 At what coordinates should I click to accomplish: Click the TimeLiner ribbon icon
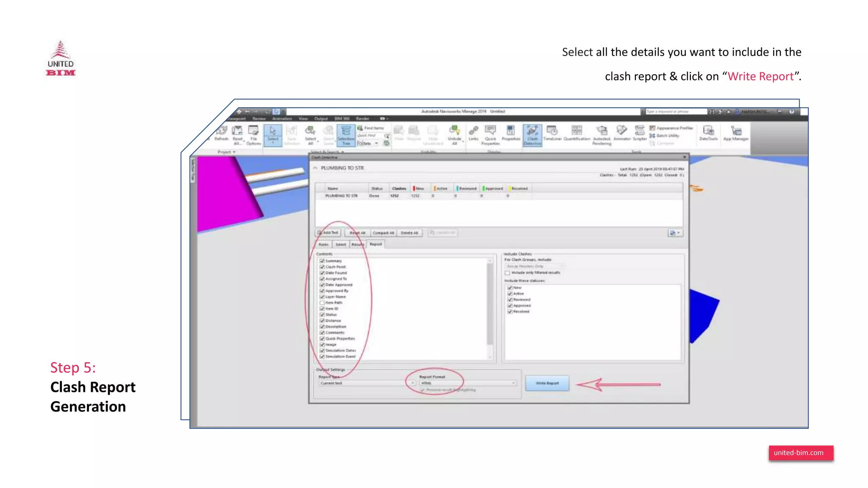552,133
